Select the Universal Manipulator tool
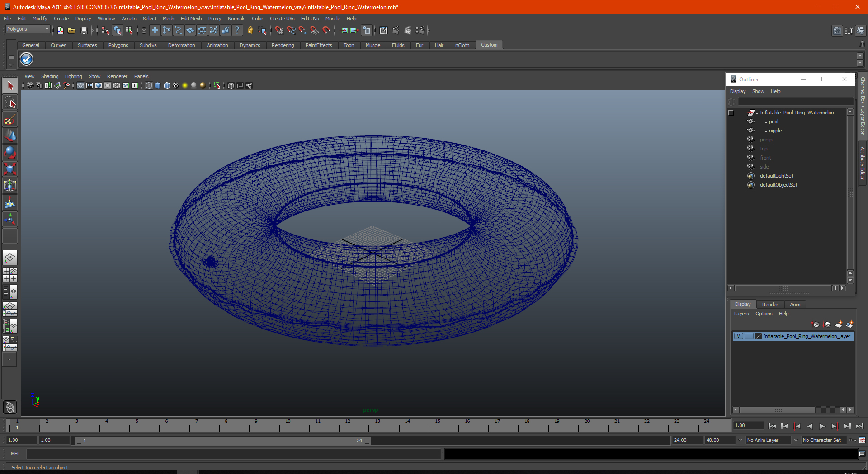 click(10, 186)
